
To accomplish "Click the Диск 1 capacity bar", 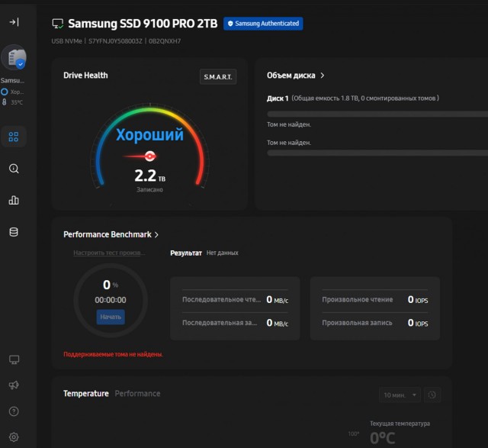I will (377, 114).
